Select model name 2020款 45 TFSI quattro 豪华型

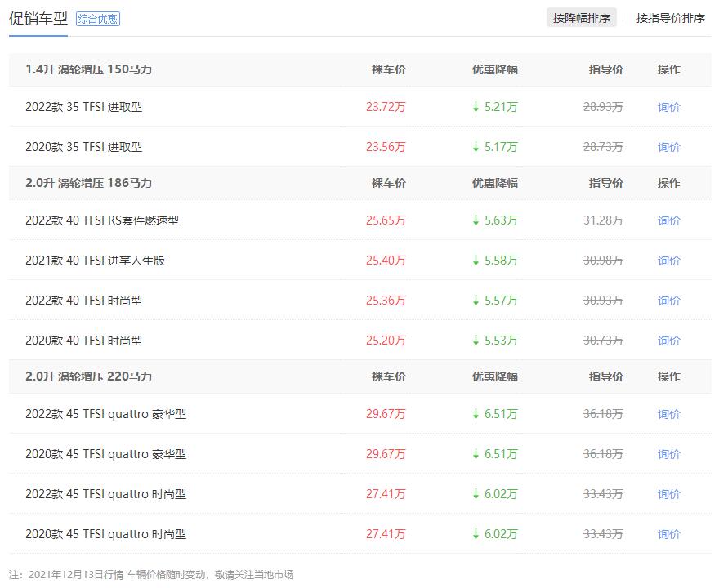106,454
